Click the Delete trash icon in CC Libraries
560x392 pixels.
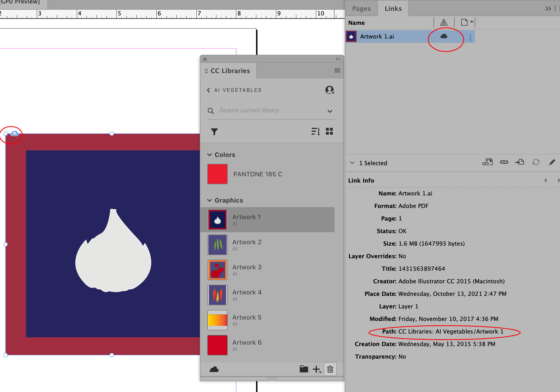point(330,369)
